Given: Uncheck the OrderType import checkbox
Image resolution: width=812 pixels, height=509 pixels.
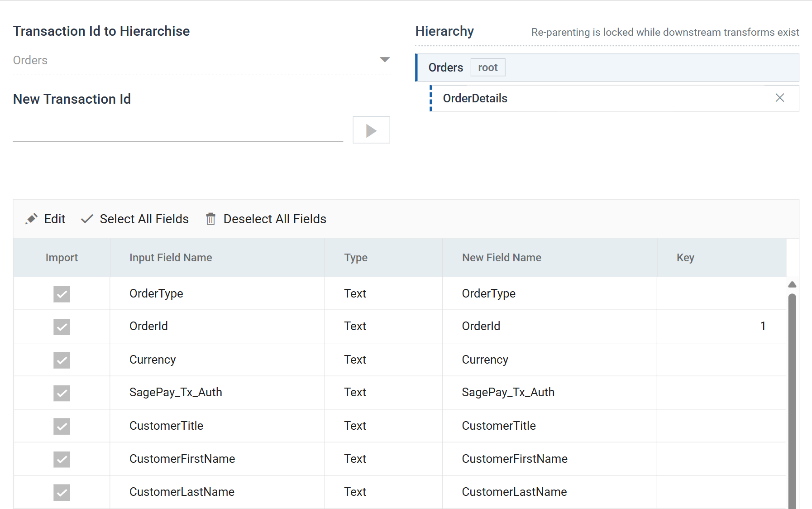Looking at the screenshot, I should tap(62, 294).
